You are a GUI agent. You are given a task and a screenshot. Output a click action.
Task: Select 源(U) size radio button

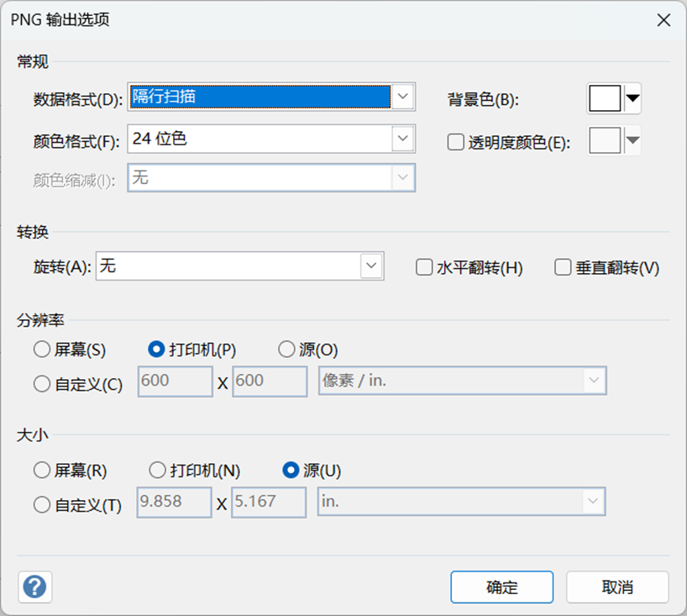(x=291, y=471)
